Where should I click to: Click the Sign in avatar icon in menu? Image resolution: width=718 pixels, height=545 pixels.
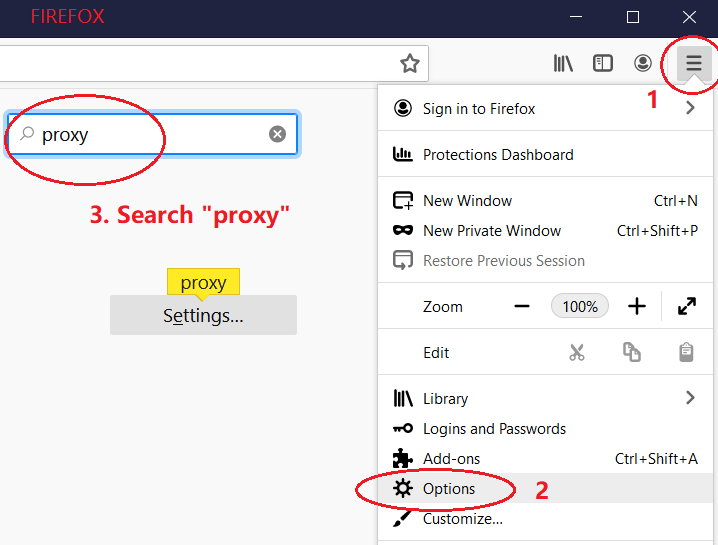coord(403,108)
